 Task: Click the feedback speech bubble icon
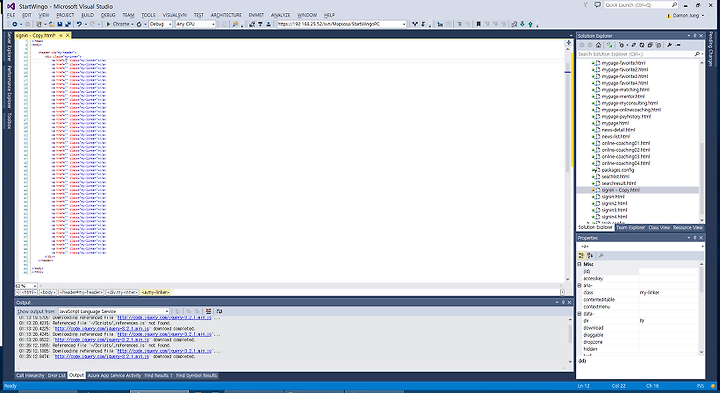[597, 5]
